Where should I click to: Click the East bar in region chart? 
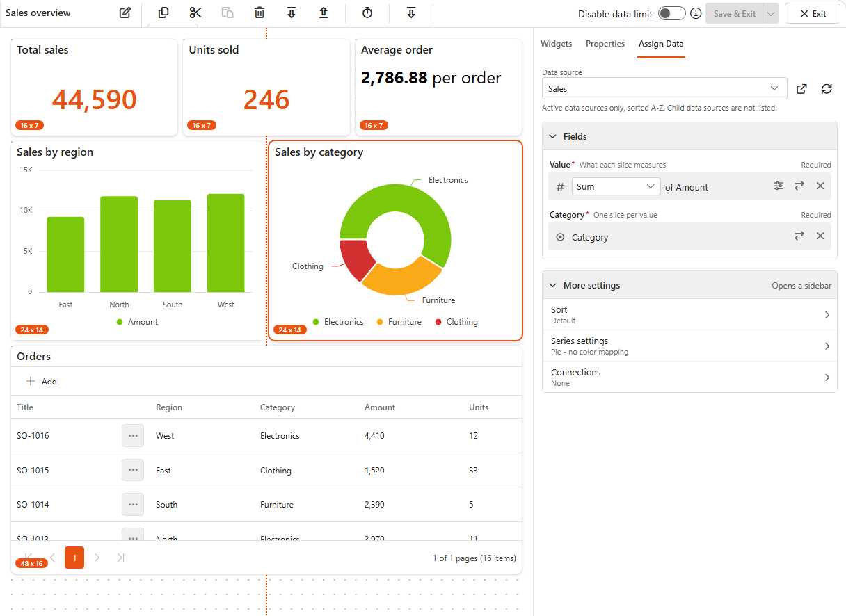click(66, 254)
